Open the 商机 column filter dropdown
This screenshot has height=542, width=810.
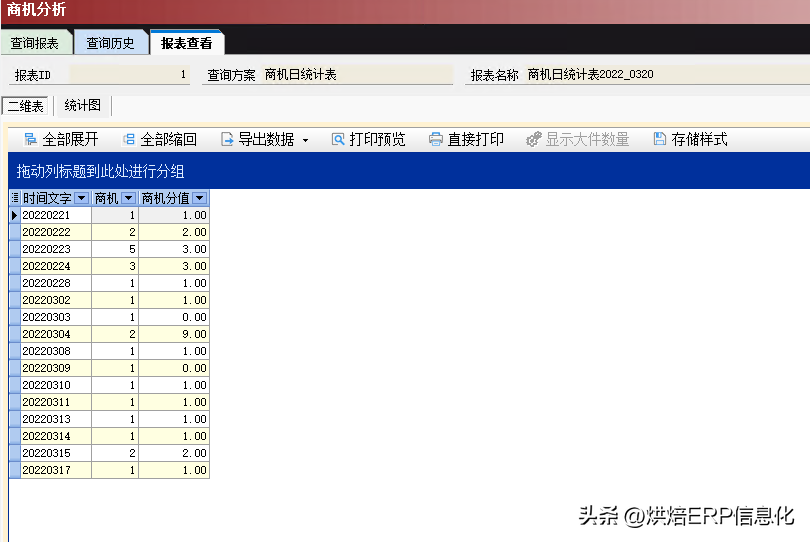click(x=129, y=198)
